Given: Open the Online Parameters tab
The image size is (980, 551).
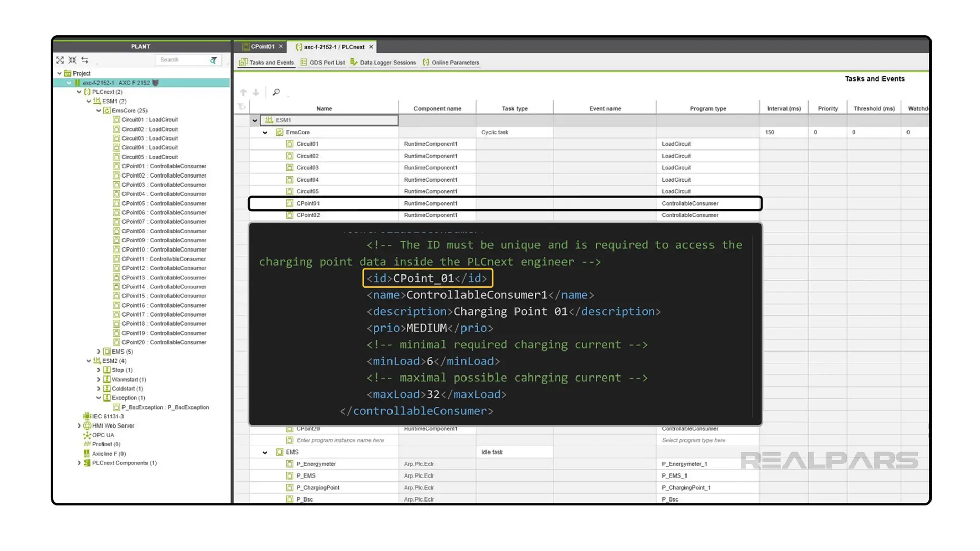Looking at the screenshot, I should 451,63.
